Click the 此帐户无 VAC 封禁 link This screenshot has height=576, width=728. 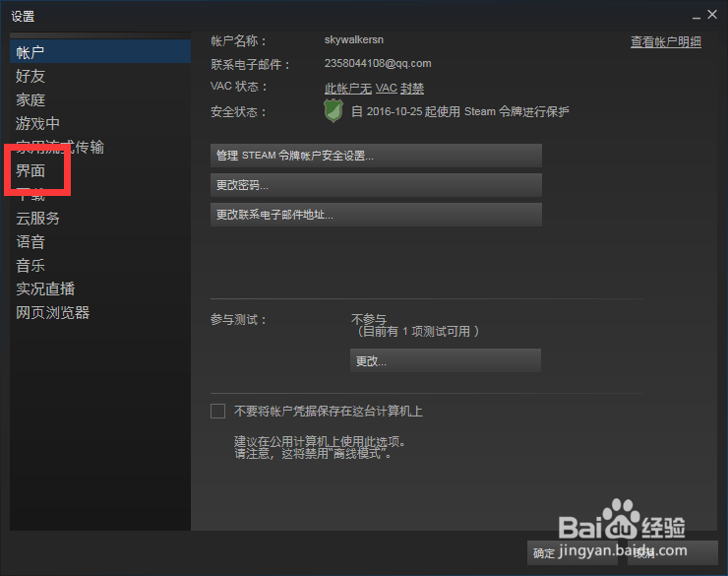pyautogui.click(x=374, y=89)
